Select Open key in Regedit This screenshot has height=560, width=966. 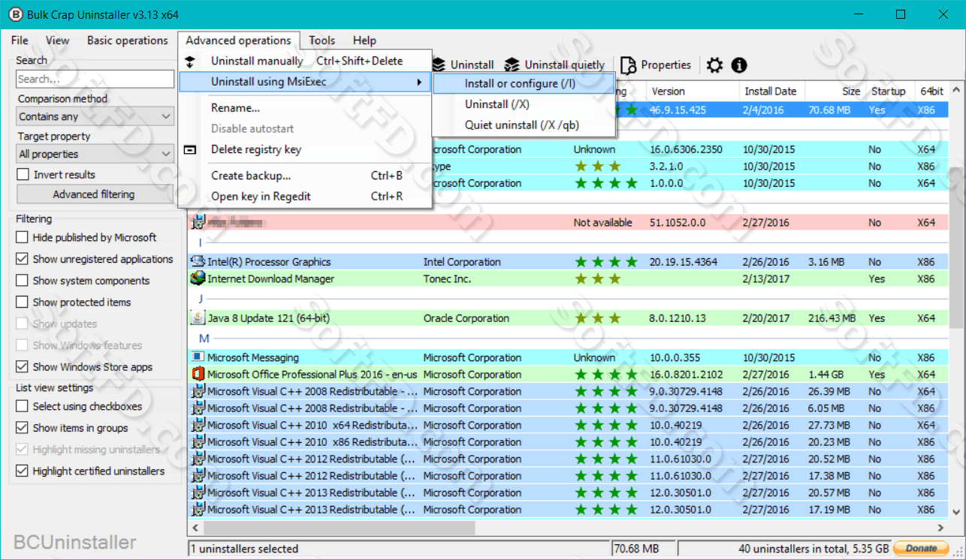[305, 197]
